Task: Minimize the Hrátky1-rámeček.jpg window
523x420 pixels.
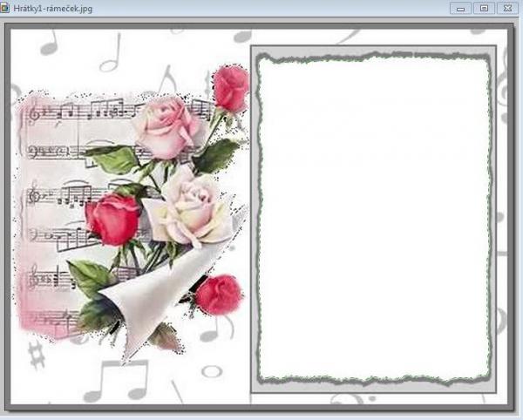Action: [460, 9]
